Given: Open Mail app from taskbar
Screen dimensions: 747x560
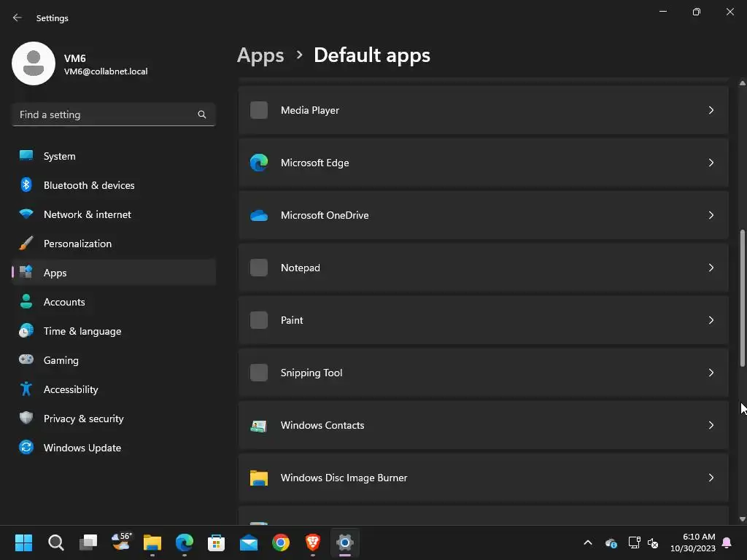Looking at the screenshot, I should [249, 542].
